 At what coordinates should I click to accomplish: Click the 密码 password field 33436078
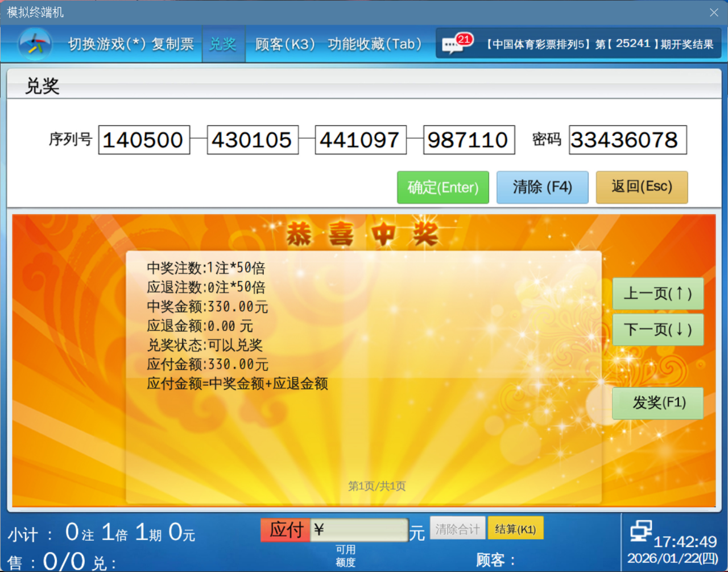(x=627, y=140)
